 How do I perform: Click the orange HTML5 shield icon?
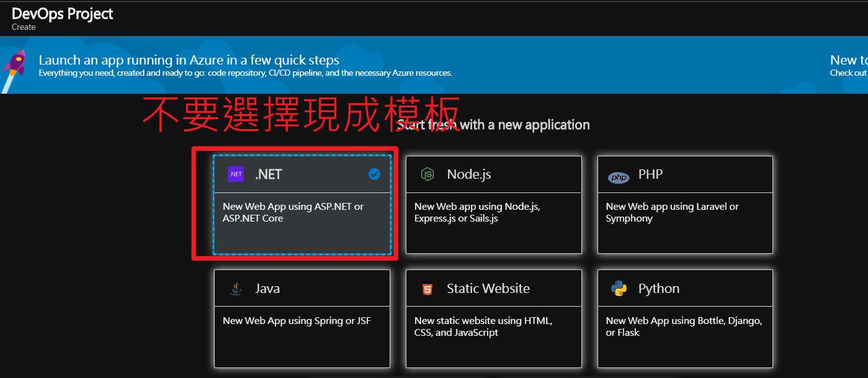click(x=427, y=289)
